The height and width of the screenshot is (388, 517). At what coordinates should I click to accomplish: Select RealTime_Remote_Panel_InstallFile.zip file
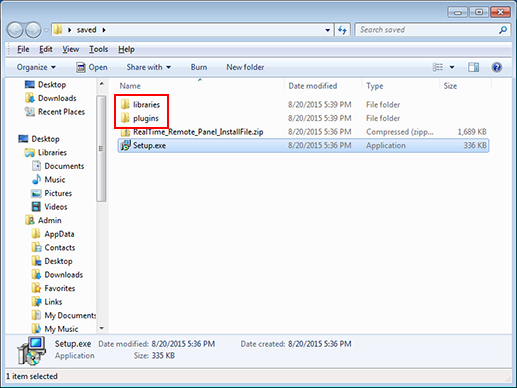[x=192, y=132]
